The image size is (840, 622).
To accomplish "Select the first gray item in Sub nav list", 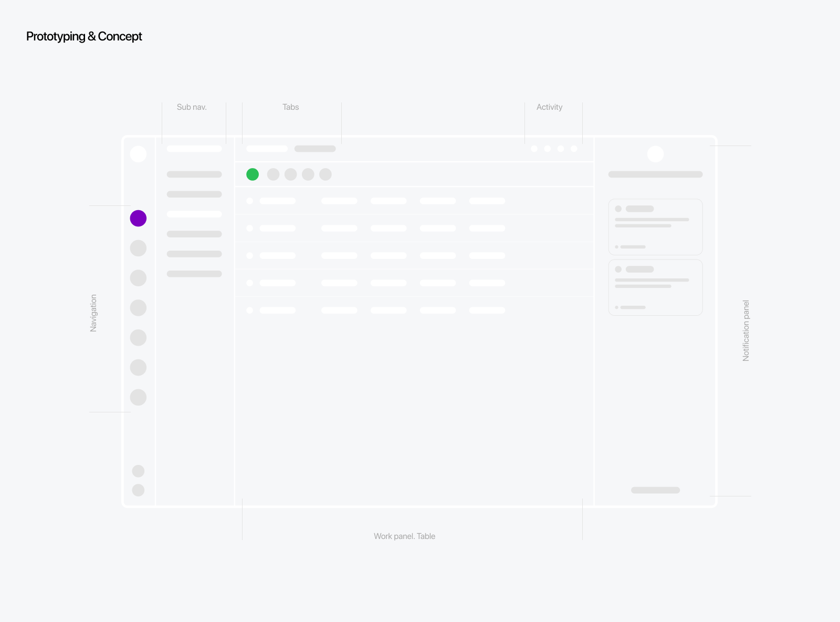I will [194, 174].
